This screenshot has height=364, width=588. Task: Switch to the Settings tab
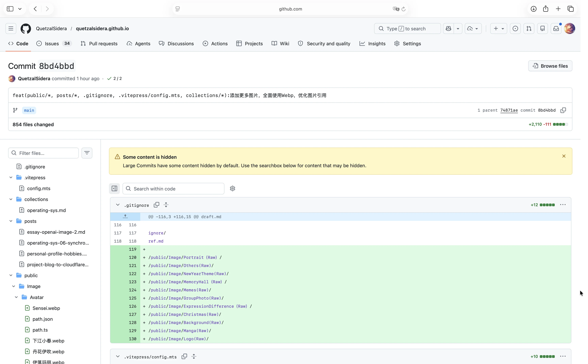408,44
